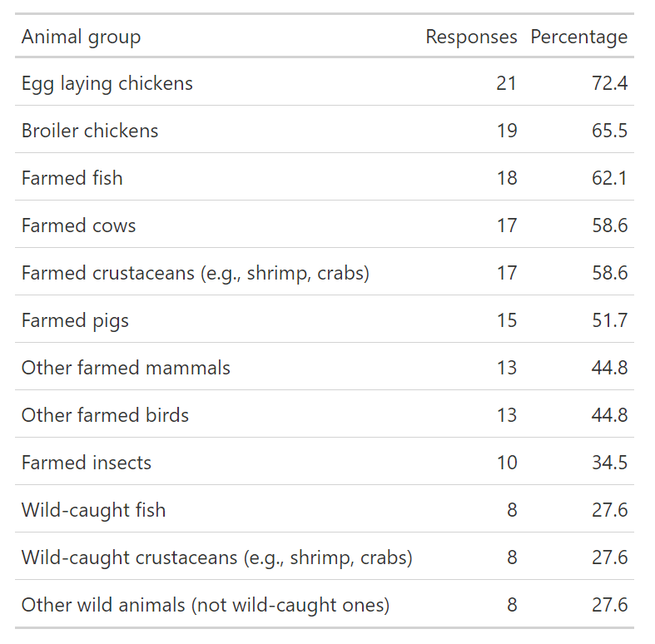
Task: Click the Farmed fish row label
Action: tap(72, 178)
